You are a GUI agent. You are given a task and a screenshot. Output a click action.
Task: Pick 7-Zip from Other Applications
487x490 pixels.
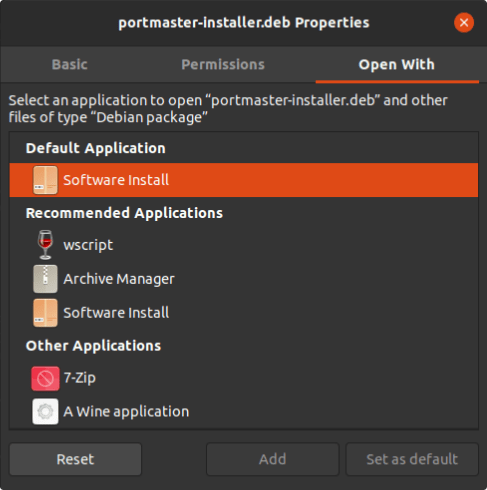[x=244, y=378]
